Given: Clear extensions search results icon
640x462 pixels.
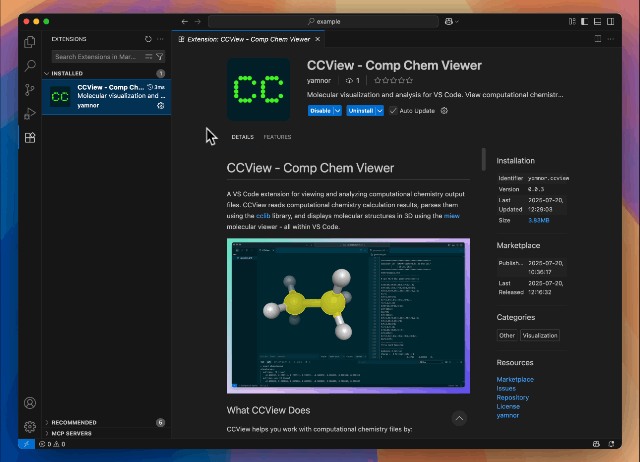Looking at the screenshot, I should tap(149, 57).
